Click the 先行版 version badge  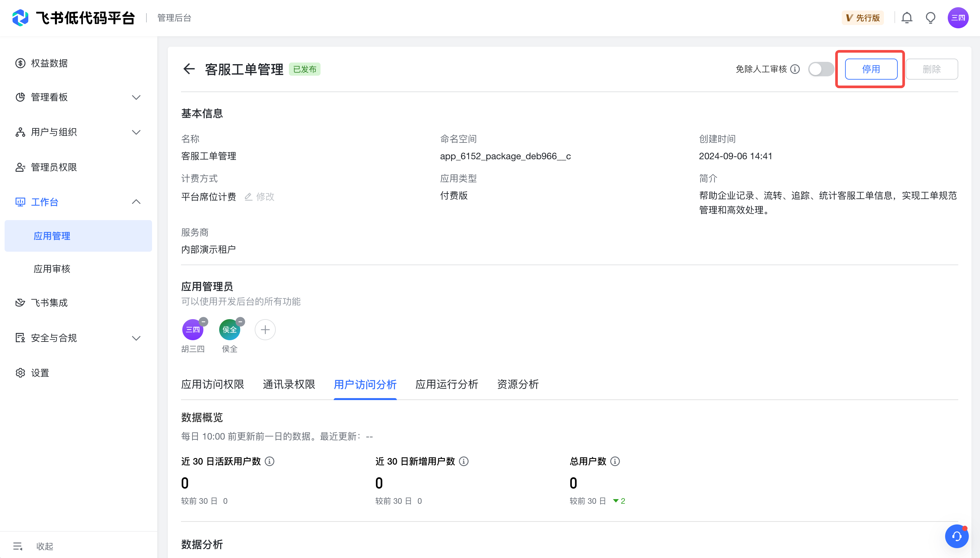(863, 18)
